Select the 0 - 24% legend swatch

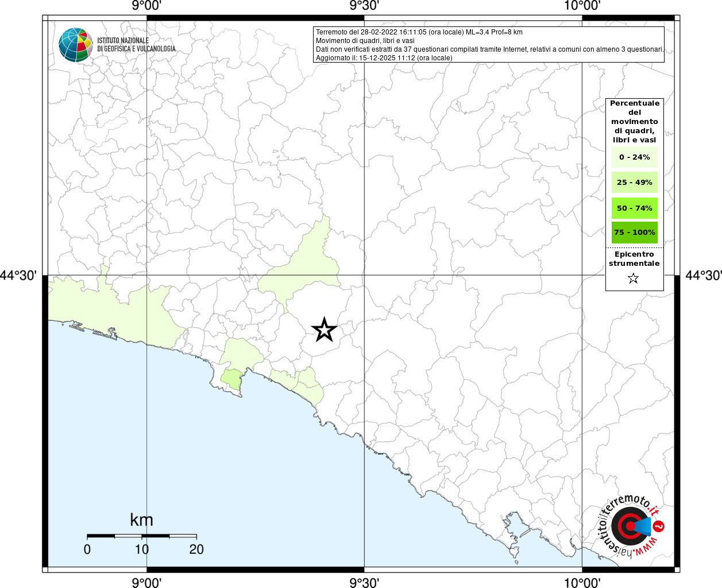pos(635,157)
